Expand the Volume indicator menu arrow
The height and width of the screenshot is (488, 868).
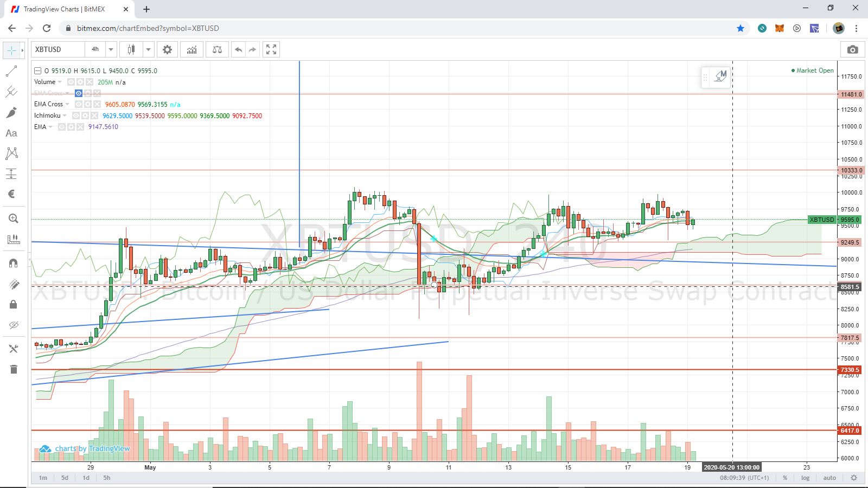tap(60, 82)
